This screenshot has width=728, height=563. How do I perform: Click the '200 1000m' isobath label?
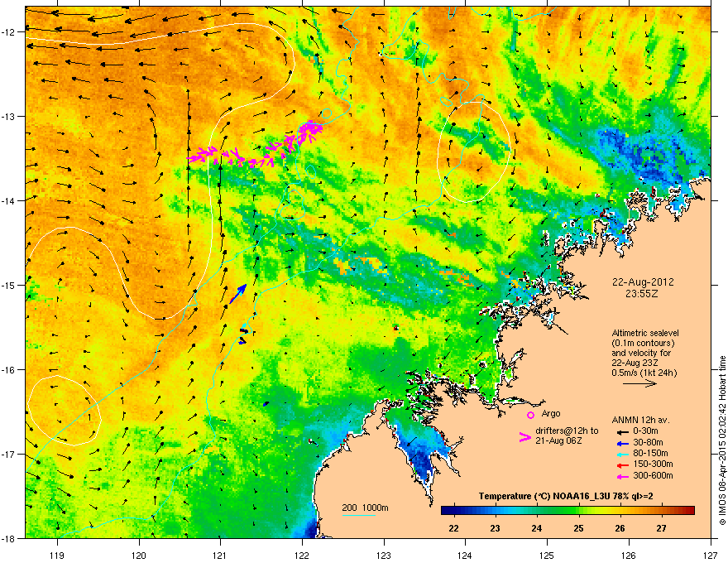(365, 508)
